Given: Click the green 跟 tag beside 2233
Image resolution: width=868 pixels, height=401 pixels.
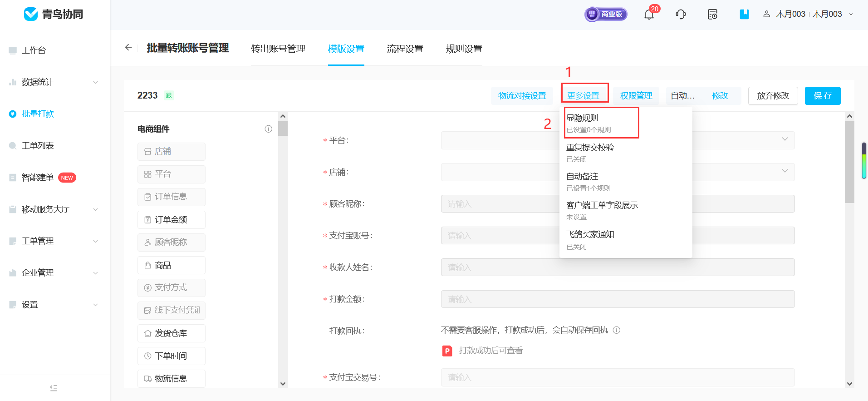Looking at the screenshot, I should click(169, 95).
